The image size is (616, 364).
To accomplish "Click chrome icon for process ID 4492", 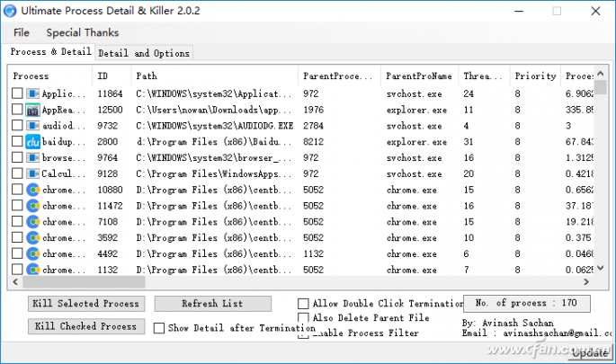I will coord(33,254).
